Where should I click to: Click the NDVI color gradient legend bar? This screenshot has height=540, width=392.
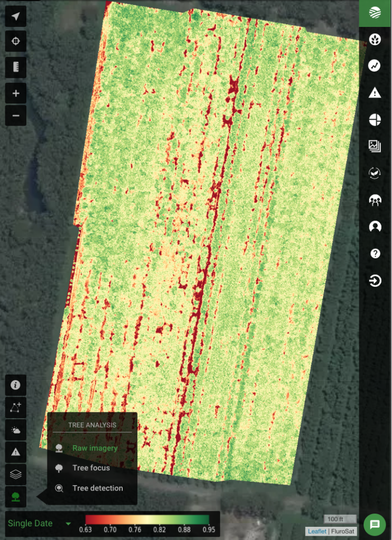pos(147,519)
